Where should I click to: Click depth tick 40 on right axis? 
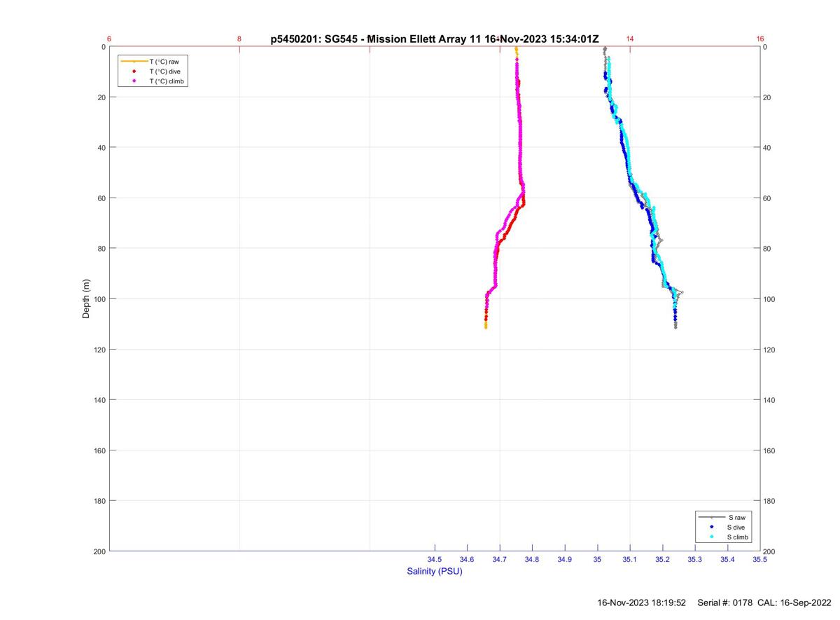[767, 148]
